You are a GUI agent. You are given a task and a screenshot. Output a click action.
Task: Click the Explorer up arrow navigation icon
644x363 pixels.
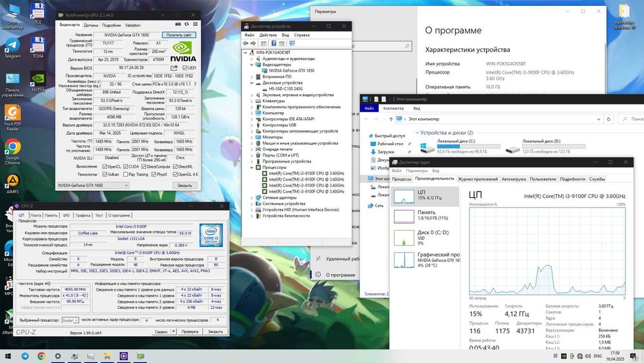point(391,119)
